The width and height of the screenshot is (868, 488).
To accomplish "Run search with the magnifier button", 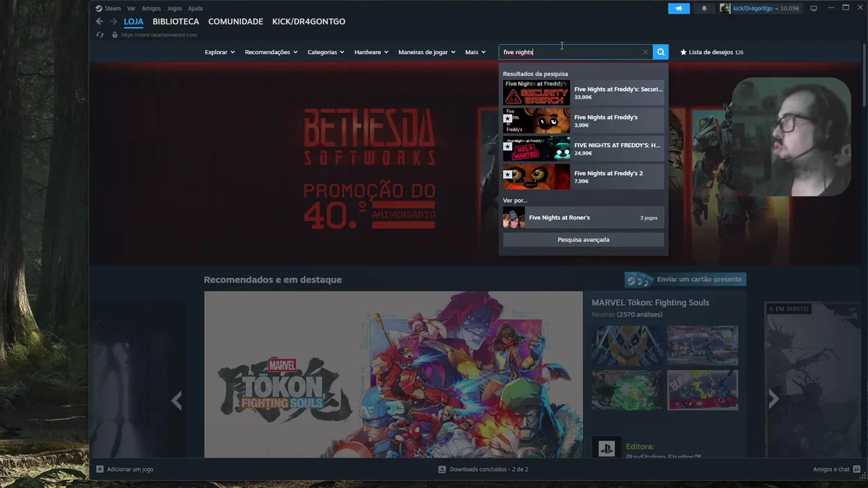I will point(660,52).
